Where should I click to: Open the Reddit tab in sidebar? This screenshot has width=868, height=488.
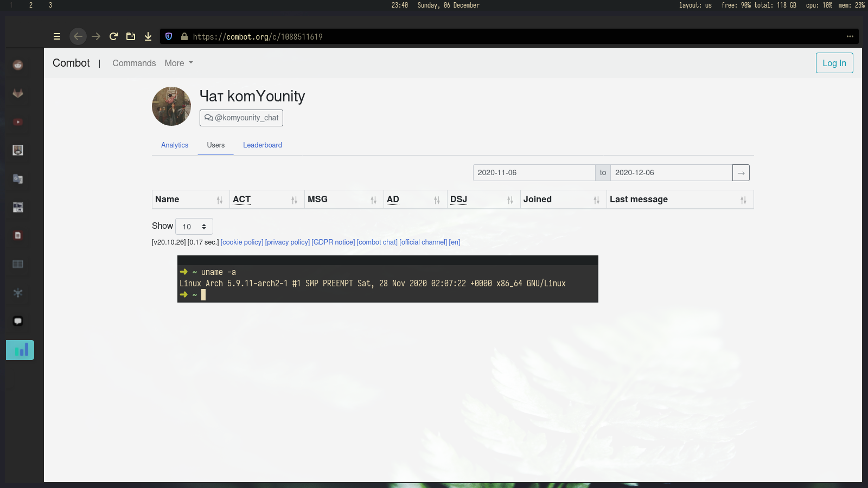[18, 65]
